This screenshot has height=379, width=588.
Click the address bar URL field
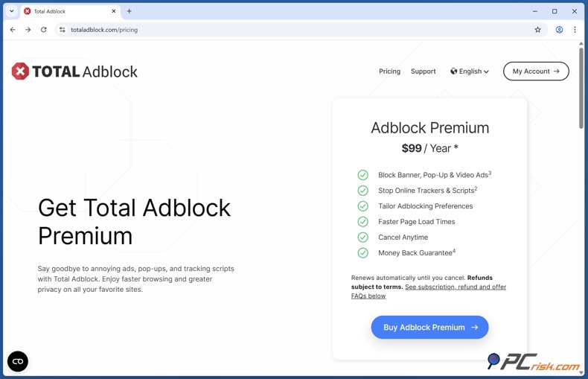pos(300,30)
